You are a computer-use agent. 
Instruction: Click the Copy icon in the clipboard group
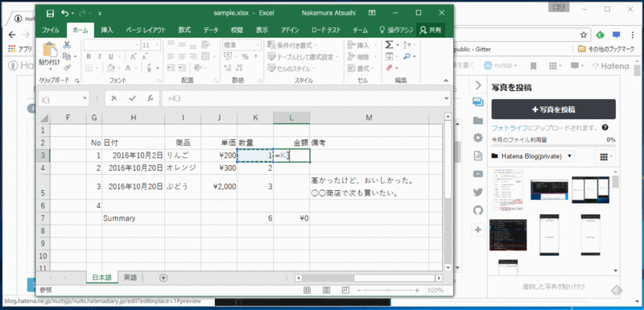tap(66, 56)
